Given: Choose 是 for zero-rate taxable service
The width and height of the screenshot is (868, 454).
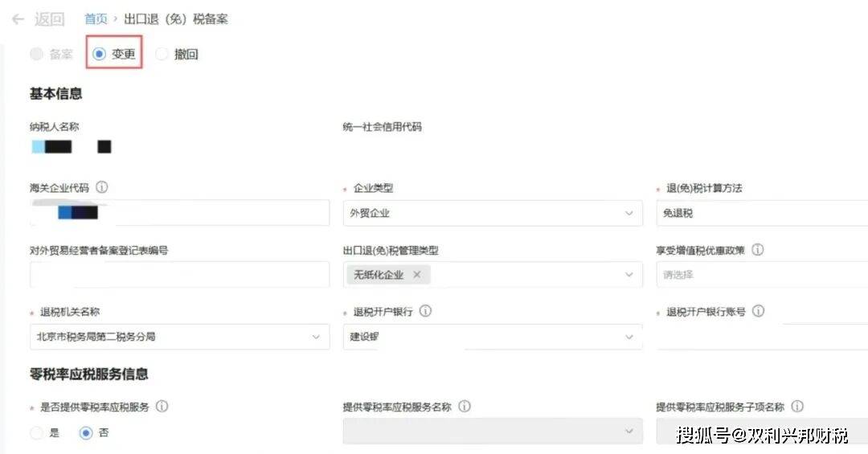Looking at the screenshot, I should click(x=37, y=433).
